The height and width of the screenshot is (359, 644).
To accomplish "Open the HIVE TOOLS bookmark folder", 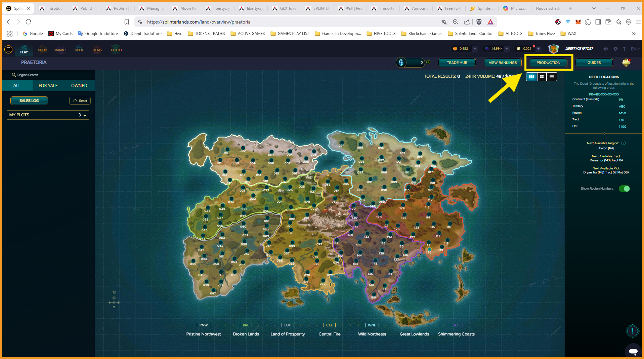I will 381,34.
